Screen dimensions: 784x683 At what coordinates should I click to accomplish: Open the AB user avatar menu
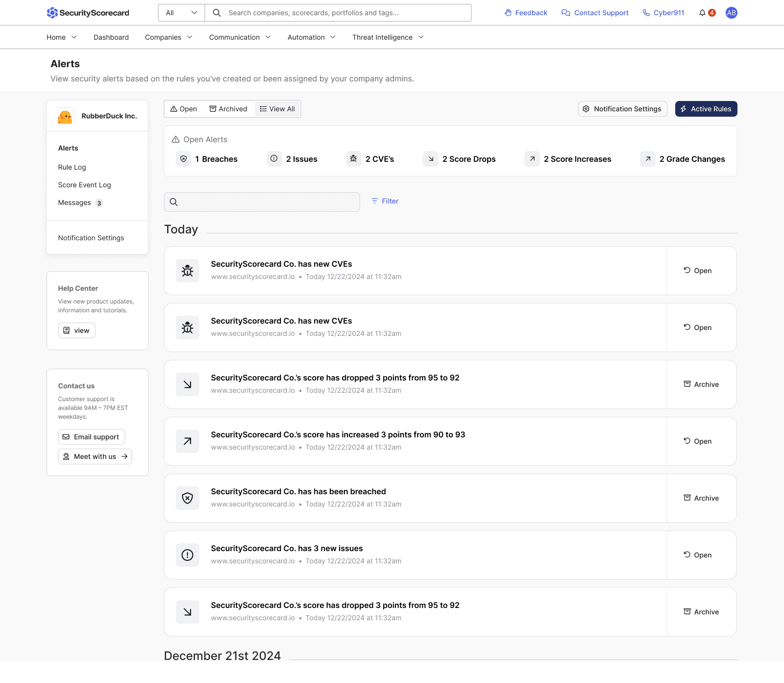731,13
